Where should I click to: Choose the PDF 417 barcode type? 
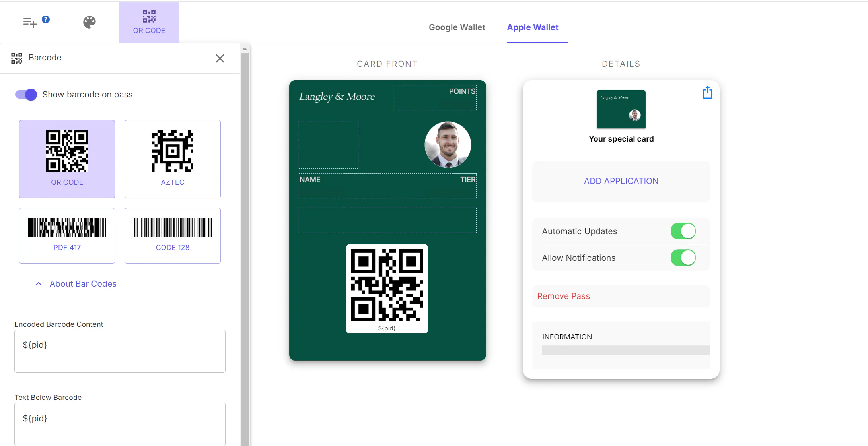[x=67, y=235]
